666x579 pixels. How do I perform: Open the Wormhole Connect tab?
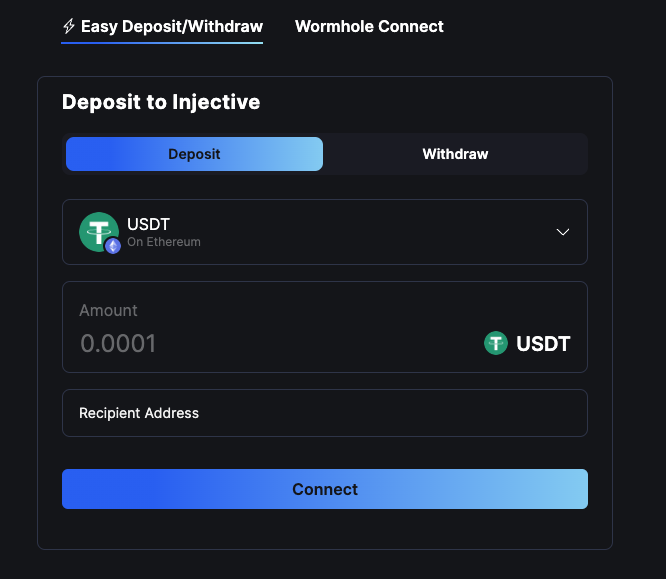[x=369, y=27]
